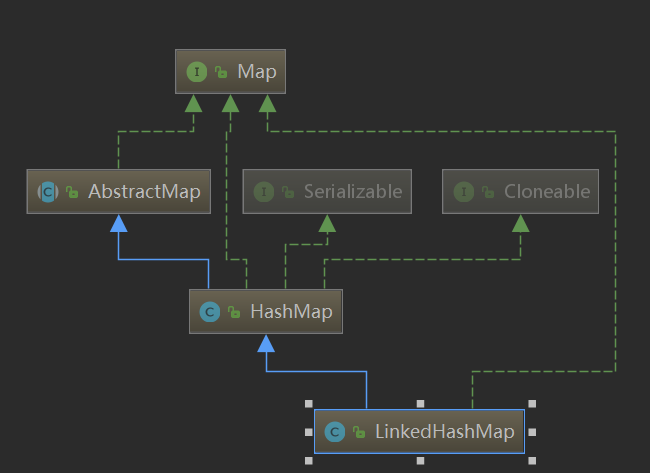Click the green arrowhead under Cloneable
The width and height of the screenshot is (650, 473).
click(521, 223)
